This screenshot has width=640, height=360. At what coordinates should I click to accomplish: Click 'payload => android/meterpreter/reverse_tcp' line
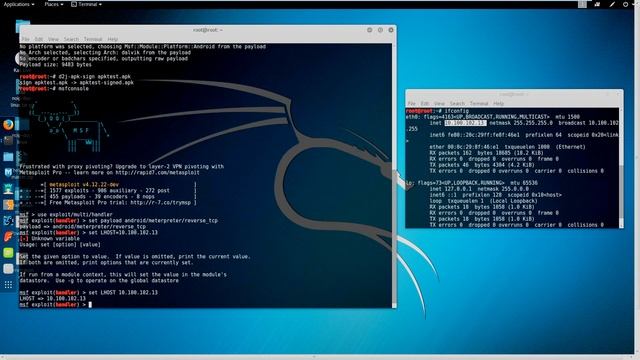(x=83, y=227)
